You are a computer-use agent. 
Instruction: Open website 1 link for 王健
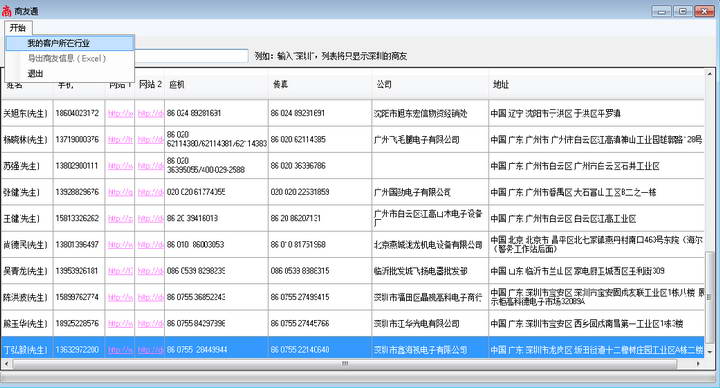[x=120, y=219]
